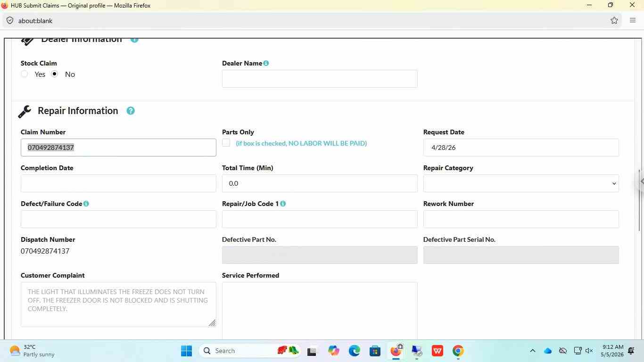Bookmark this page with the star icon
Viewport: 644px width, 362px height.
(x=614, y=20)
